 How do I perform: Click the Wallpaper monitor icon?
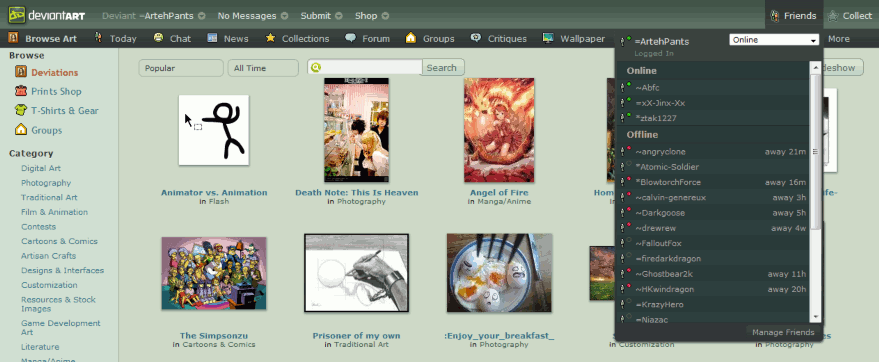coord(549,38)
